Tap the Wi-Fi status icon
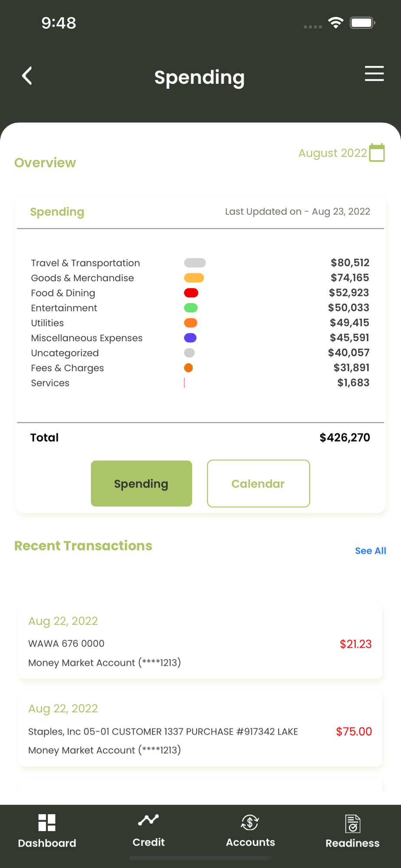The image size is (401, 868). (x=336, y=23)
